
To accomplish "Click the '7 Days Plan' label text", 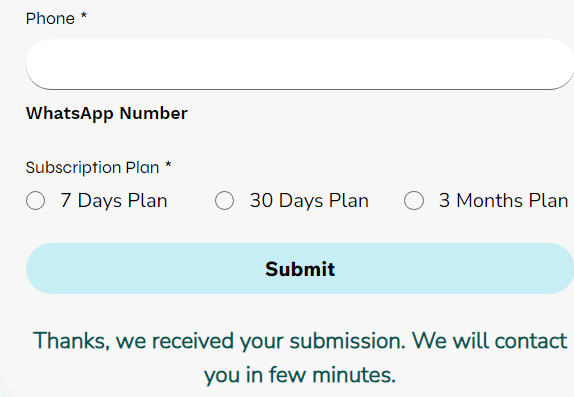I will pos(114,201).
